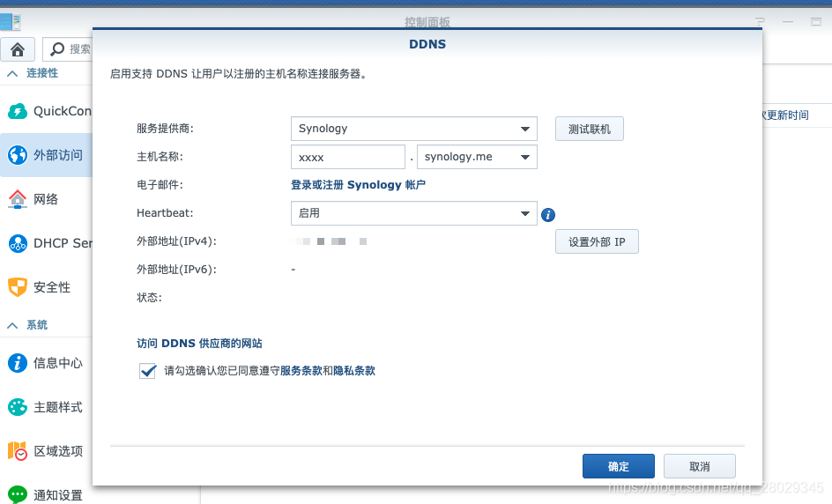Click the 设置外部 IP button

pyautogui.click(x=597, y=242)
